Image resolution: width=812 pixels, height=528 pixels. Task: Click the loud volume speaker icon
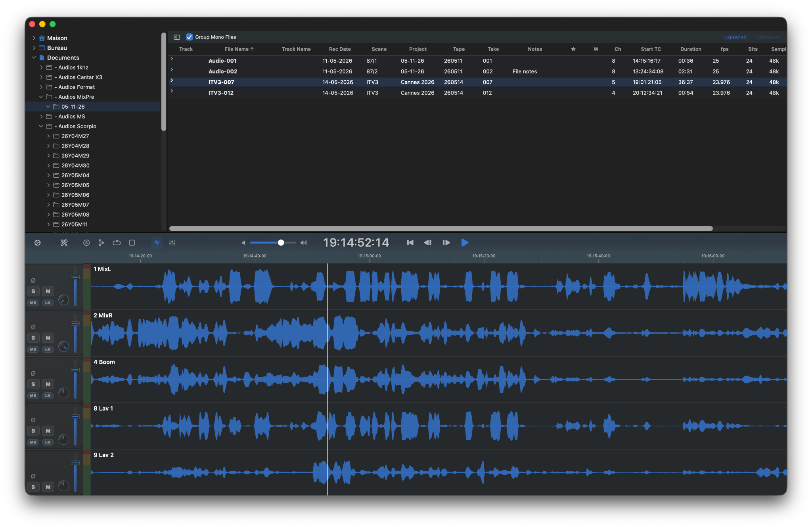pyautogui.click(x=304, y=243)
